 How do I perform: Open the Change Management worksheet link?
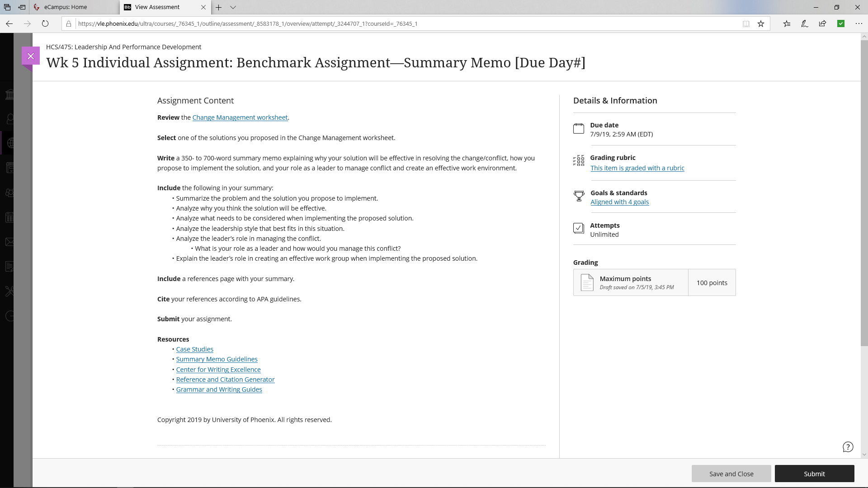coord(240,117)
